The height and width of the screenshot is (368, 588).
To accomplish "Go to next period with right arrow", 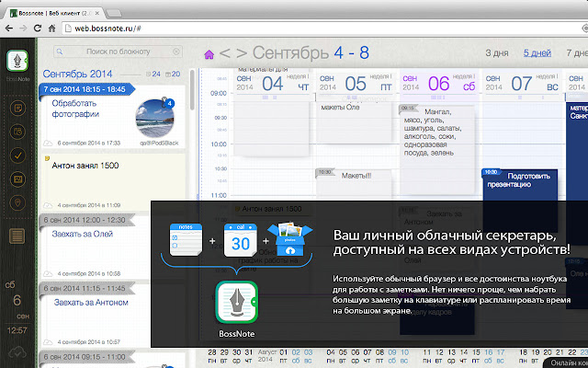I will click(x=242, y=53).
